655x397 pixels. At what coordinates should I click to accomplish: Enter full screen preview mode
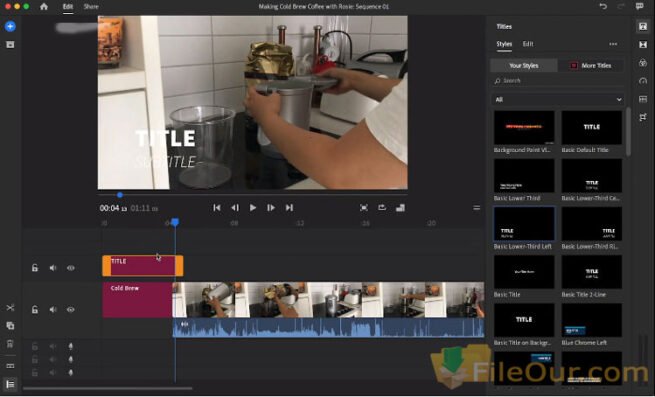tap(364, 208)
